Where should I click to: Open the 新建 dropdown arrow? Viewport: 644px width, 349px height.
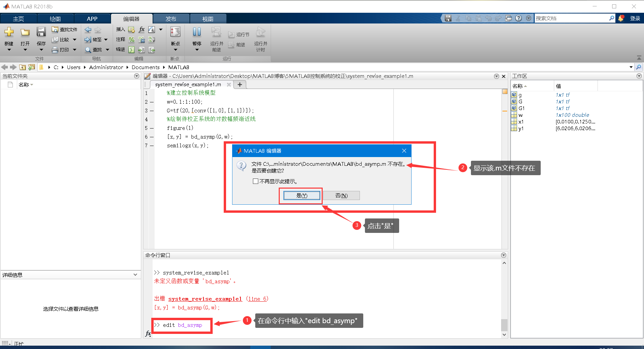click(9, 50)
